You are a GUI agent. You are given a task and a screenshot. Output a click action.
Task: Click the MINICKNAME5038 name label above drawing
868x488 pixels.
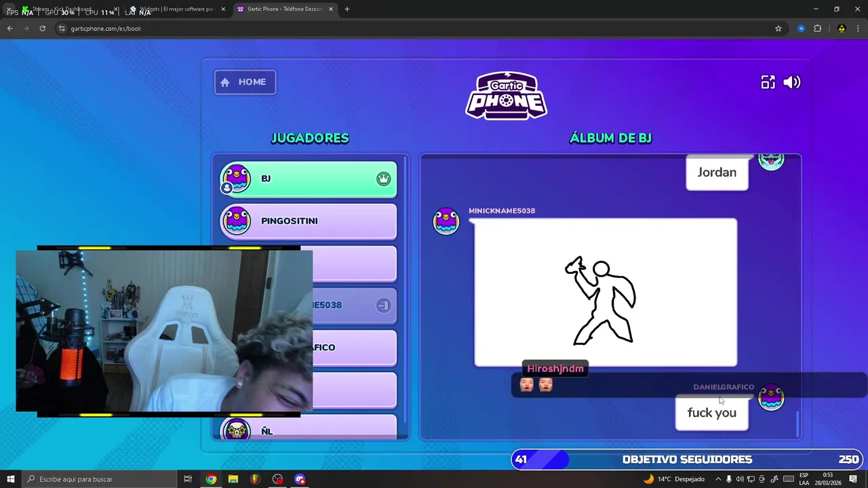[x=502, y=211]
